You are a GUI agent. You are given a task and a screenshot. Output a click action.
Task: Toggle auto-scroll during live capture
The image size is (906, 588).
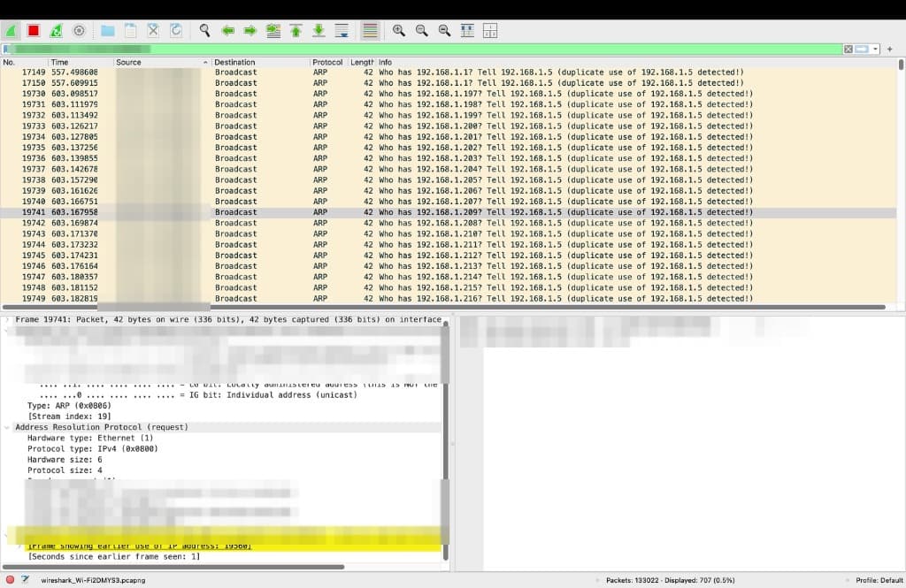tap(342, 31)
